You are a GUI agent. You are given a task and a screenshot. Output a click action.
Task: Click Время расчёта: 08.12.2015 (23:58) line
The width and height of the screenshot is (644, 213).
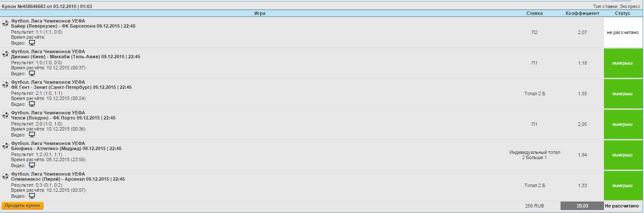tap(49, 159)
